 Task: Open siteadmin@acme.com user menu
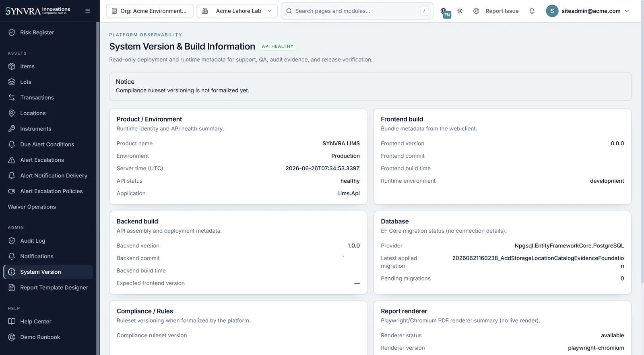click(x=588, y=11)
